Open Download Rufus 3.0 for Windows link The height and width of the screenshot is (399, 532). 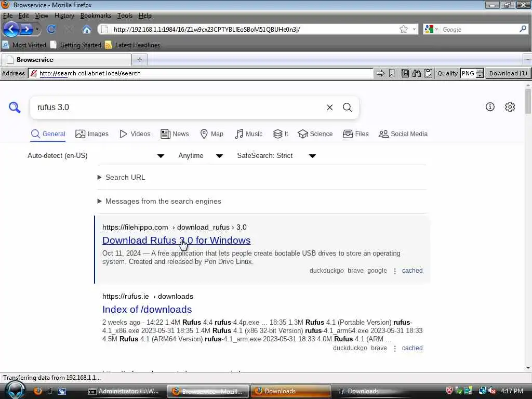(177, 240)
